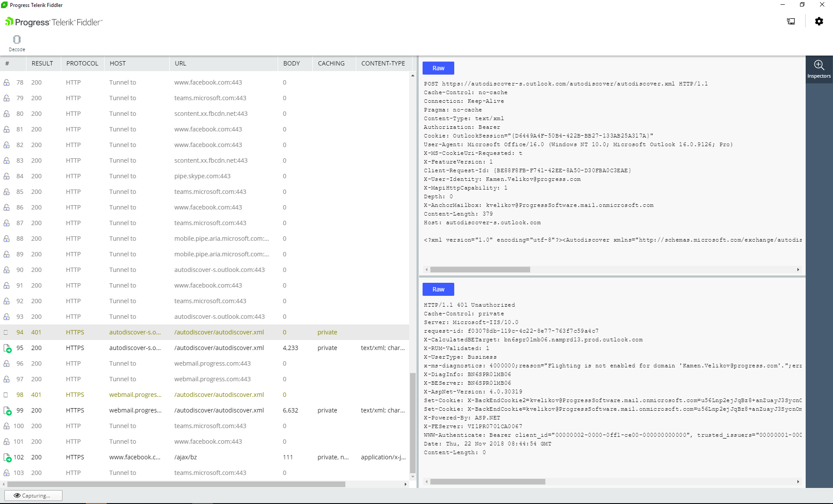Viewport: 833px width, 504px height.
Task: Check the checkbox for session 94
Action: [5, 332]
